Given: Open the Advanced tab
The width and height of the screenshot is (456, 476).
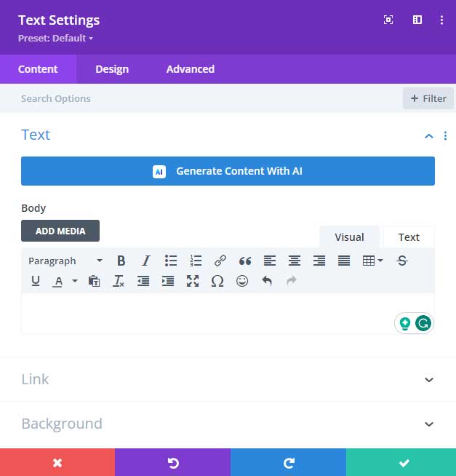Looking at the screenshot, I should [191, 69].
